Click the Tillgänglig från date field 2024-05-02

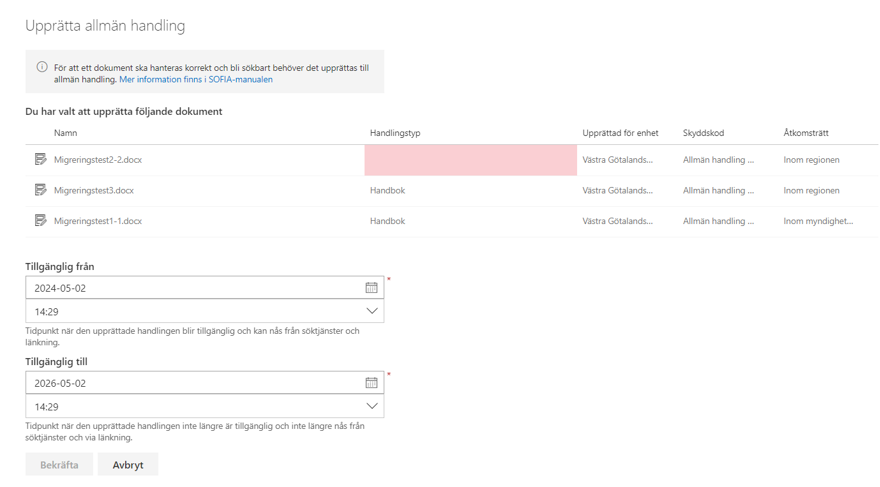195,288
